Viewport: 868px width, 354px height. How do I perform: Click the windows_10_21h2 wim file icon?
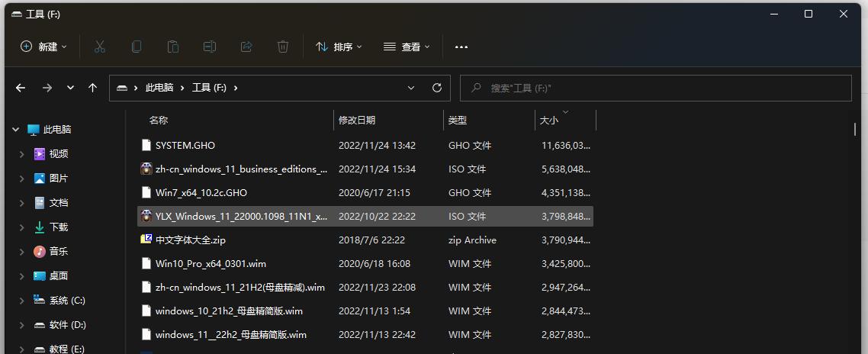(x=146, y=311)
